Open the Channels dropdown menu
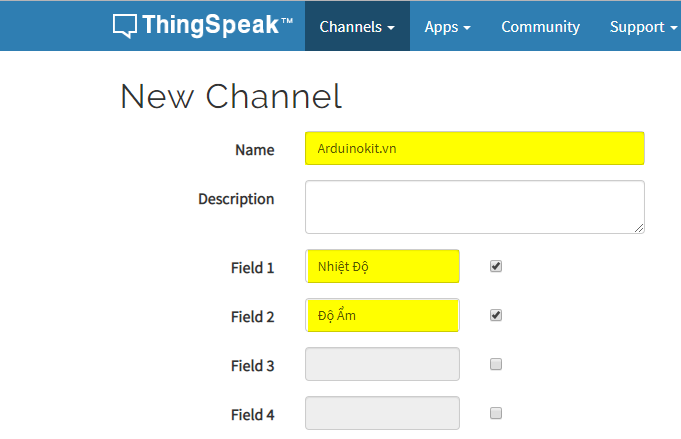681x439 pixels. tap(357, 27)
